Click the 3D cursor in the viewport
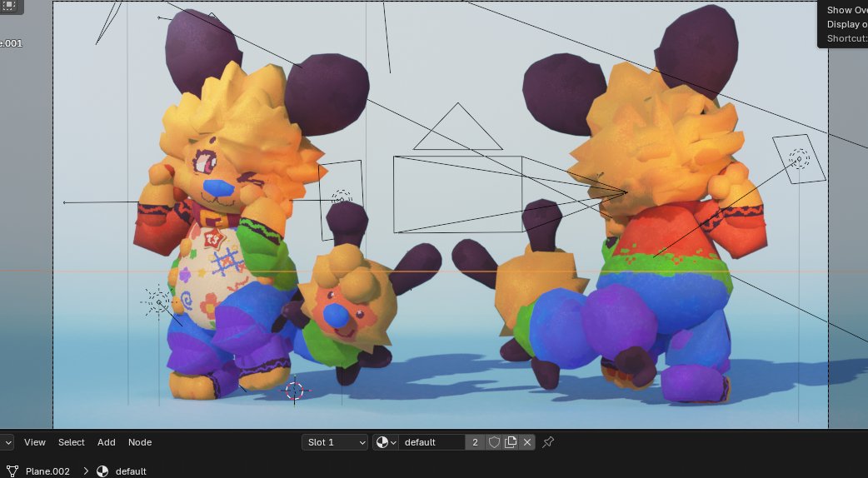Viewport: 868px width, 478px height. 295,391
